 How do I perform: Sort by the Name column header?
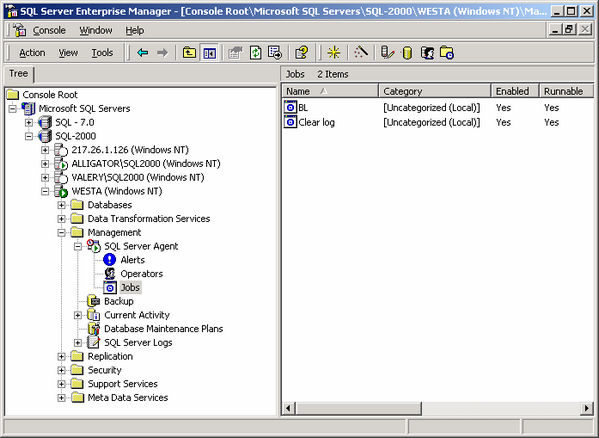[x=330, y=91]
